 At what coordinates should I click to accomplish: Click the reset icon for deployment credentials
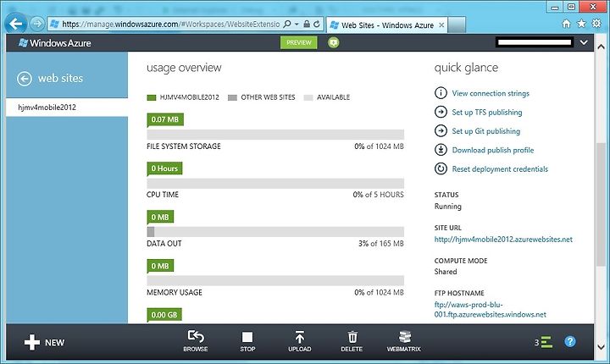(441, 168)
